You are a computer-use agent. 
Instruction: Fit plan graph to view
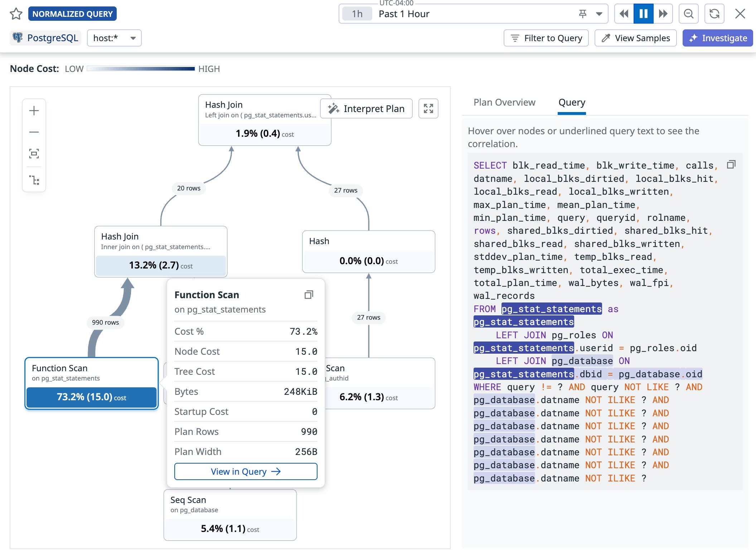tap(34, 154)
